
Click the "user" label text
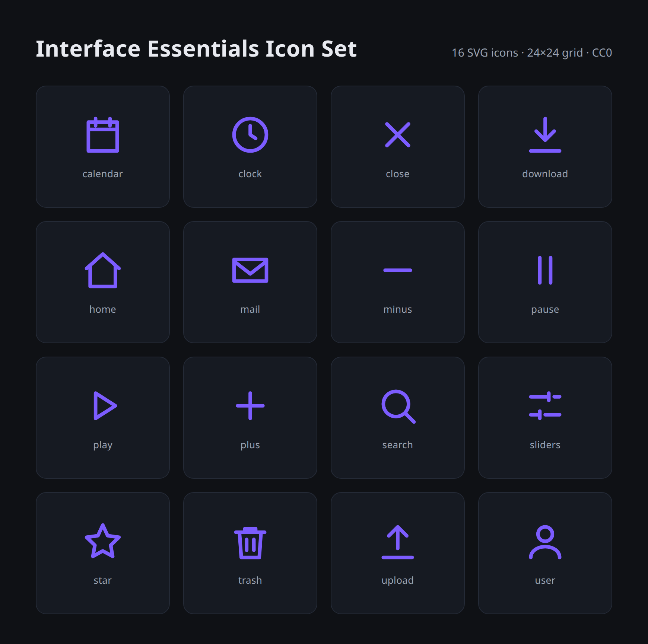[x=545, y=581]
